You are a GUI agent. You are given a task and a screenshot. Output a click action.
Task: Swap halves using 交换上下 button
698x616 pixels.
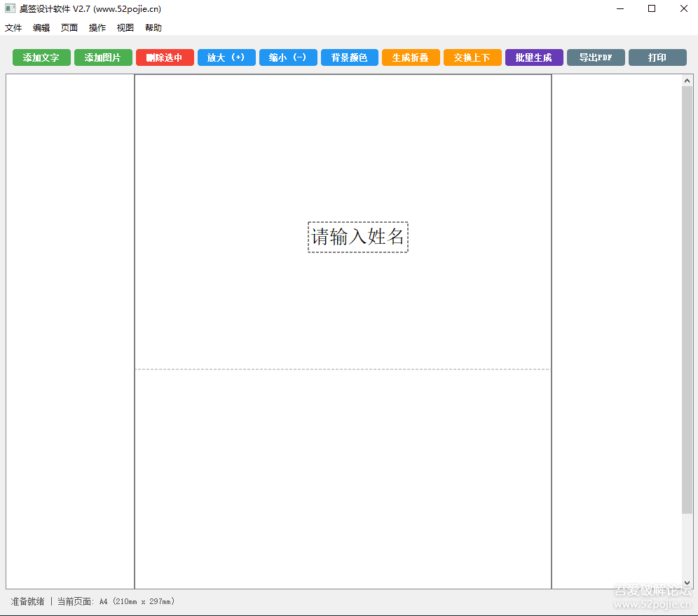pyautogui.click(x=472, y=57)
